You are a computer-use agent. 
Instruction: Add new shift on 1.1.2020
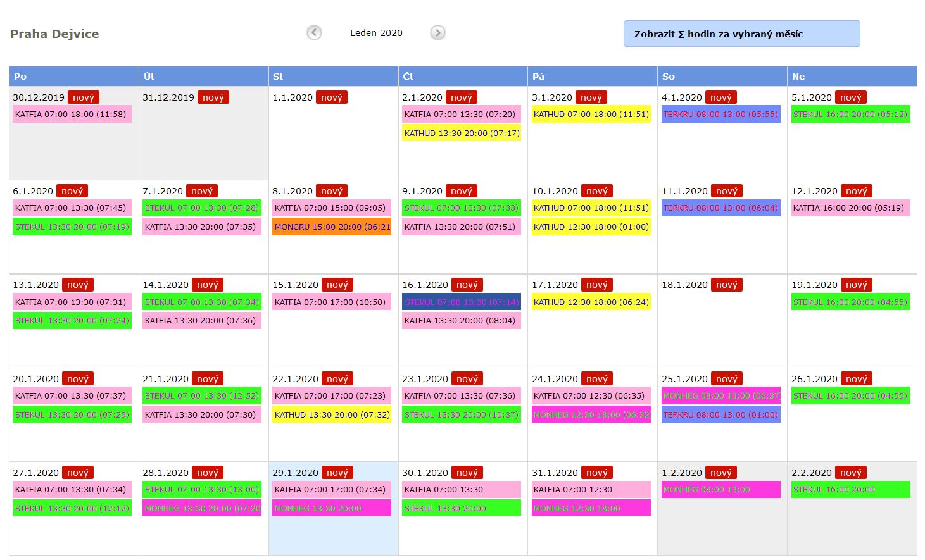pyautogui.click(x=331, y=97)
